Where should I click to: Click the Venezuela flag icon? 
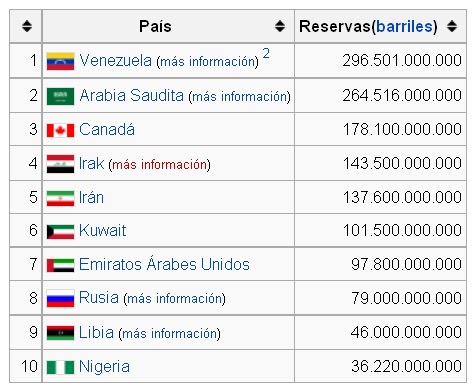click(x=60, y=61)
